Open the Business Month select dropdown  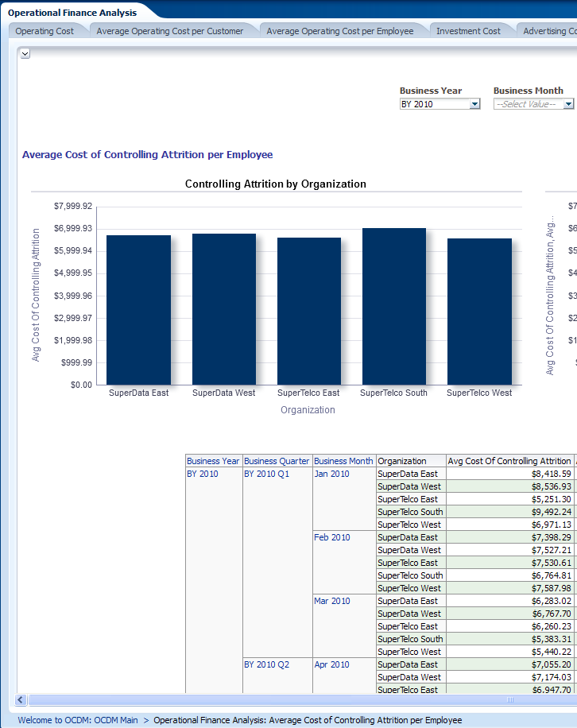(567, 104)
